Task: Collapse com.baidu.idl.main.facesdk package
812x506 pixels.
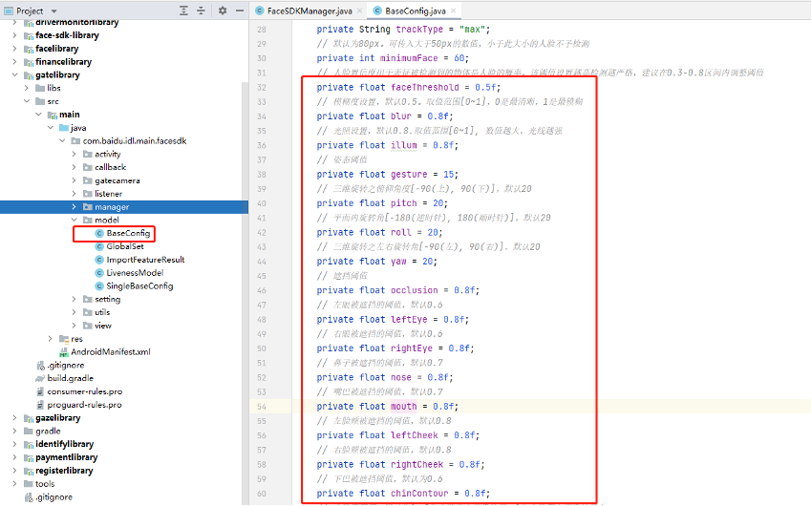Action: pos(62,140)
